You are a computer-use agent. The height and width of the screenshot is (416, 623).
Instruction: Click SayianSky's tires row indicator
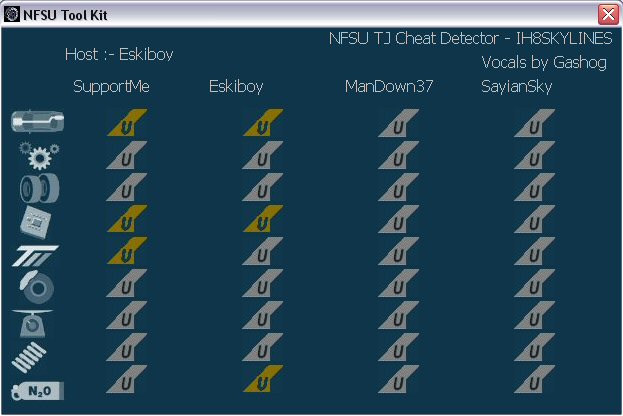coord(534,187)
